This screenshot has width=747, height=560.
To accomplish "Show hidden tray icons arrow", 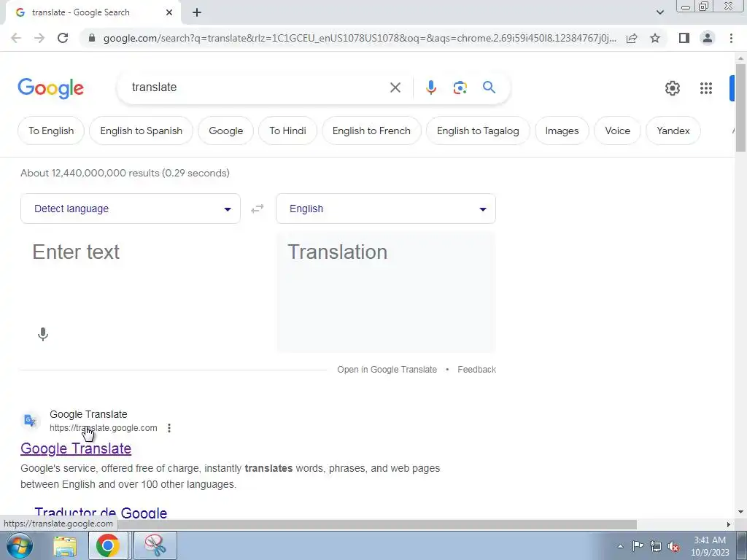I will (620, 546).
